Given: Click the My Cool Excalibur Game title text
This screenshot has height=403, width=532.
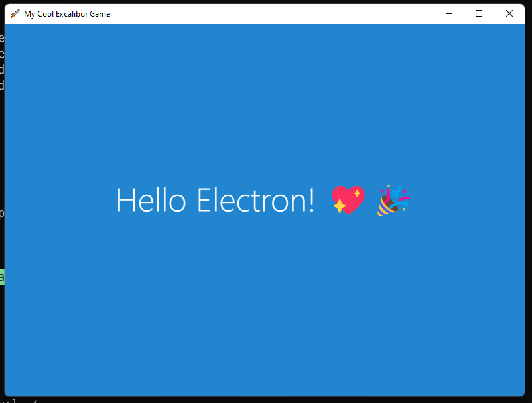Looking at the screenshot, I should (67, 13).
